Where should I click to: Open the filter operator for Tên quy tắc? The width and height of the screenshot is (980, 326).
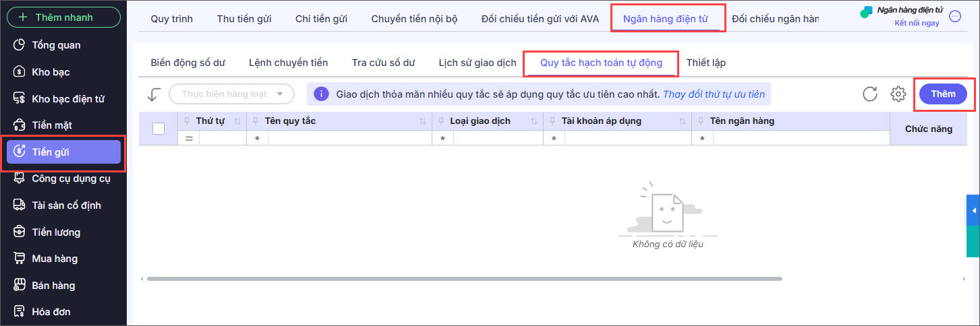tap(258, 138)
